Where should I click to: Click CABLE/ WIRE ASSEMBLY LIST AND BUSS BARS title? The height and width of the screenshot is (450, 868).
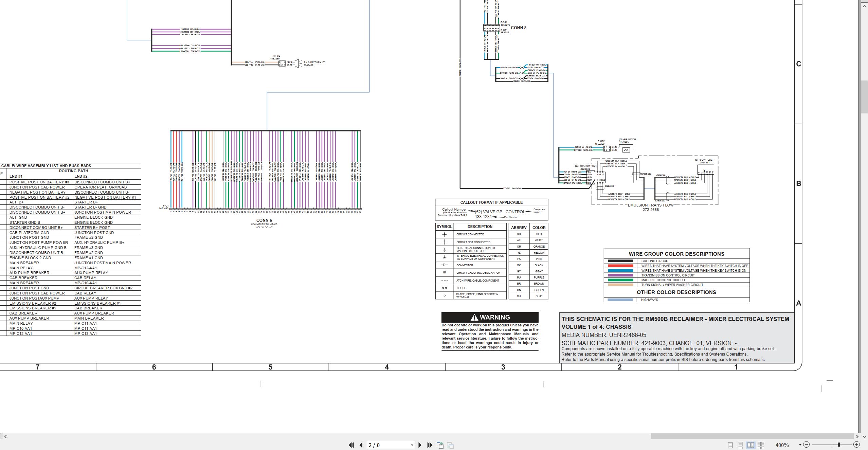click(x=46, y=166)
